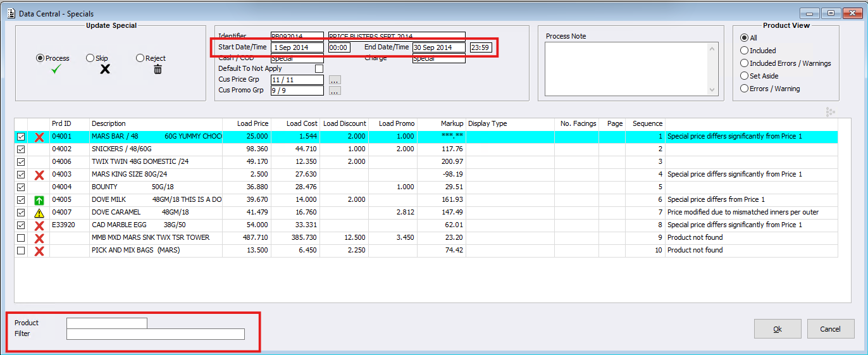The image size is (868, 355).
Task: Click the end time field showing 23:59
Action: pos(481,47)
